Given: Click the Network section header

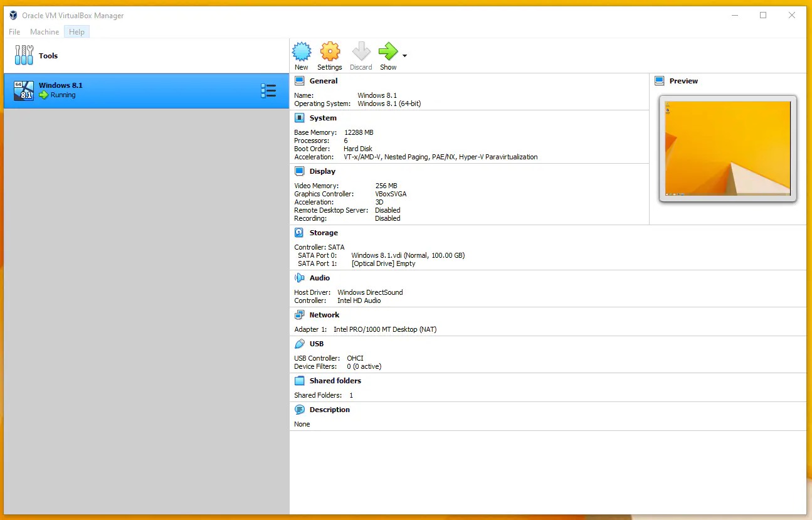Looking at the screenshot, I should click(324, 315).
